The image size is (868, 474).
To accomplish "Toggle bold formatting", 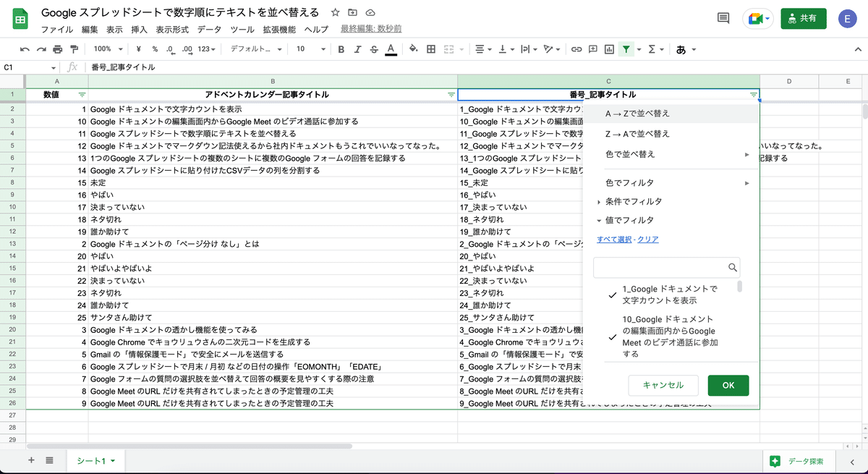I will pos(341,49).
